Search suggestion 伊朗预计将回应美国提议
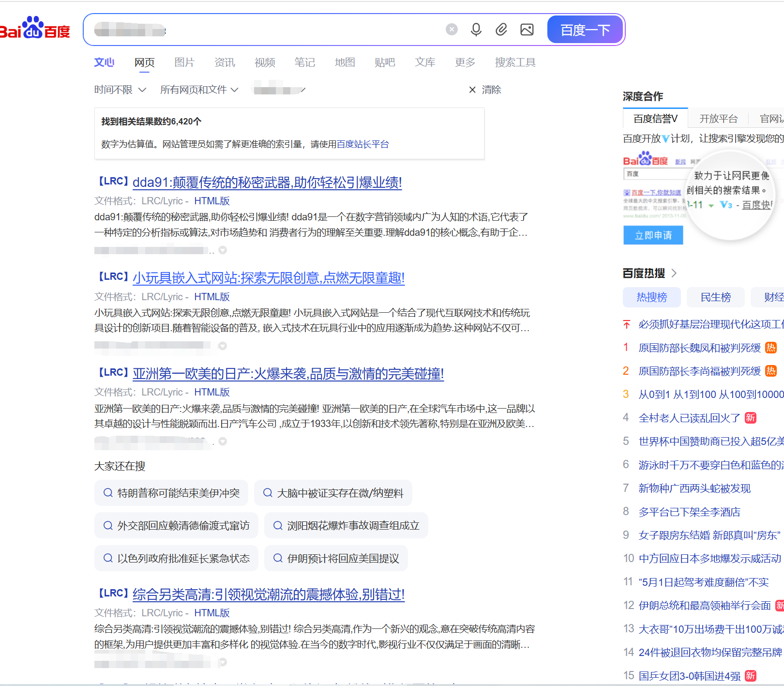This screenshot has width=784, height=686. [x=336, y=558]
